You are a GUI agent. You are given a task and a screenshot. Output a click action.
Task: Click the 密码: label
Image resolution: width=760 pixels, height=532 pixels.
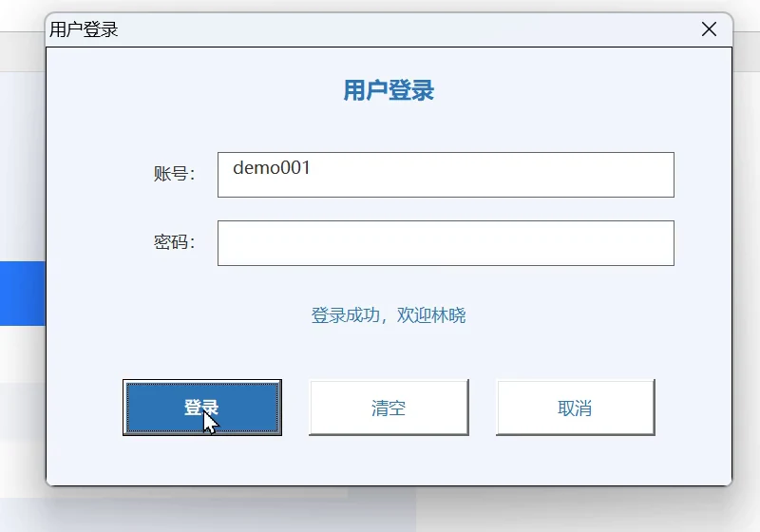(174, 241)
